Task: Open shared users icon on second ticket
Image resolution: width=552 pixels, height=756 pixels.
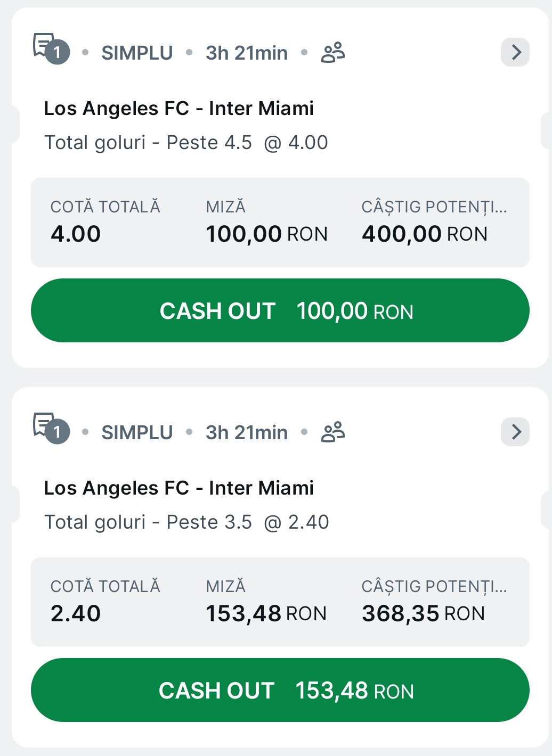Action: coord(333,432)
